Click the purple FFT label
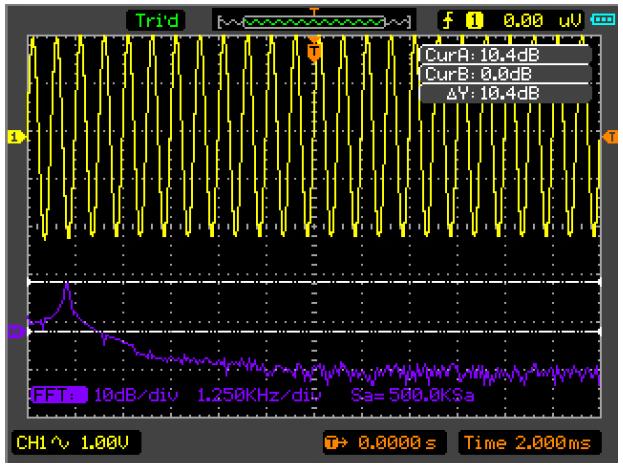Viewport: 623px width, 467px height. 59,395
